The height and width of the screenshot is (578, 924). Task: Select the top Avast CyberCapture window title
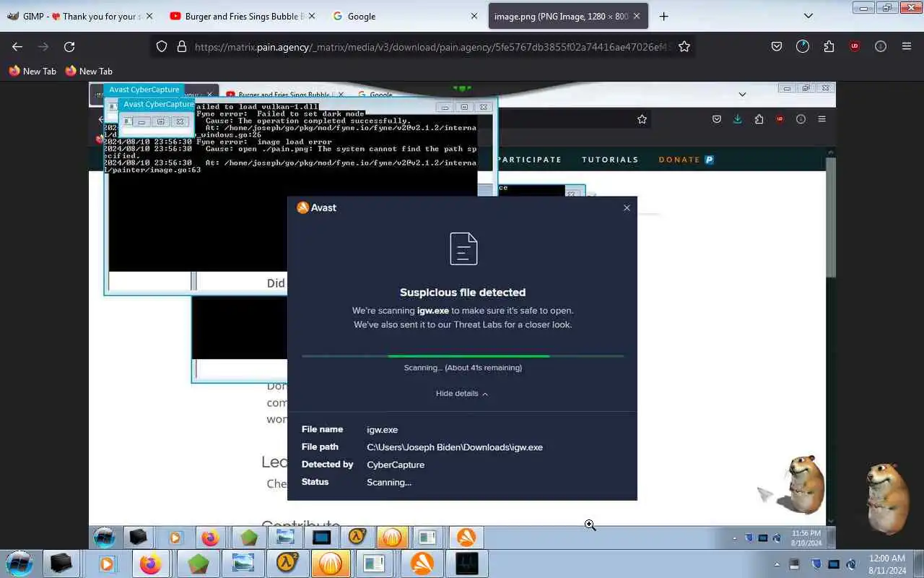pos(144,90)
